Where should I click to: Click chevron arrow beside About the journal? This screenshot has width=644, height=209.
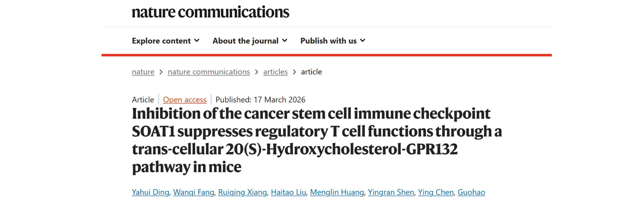[285, 41]
